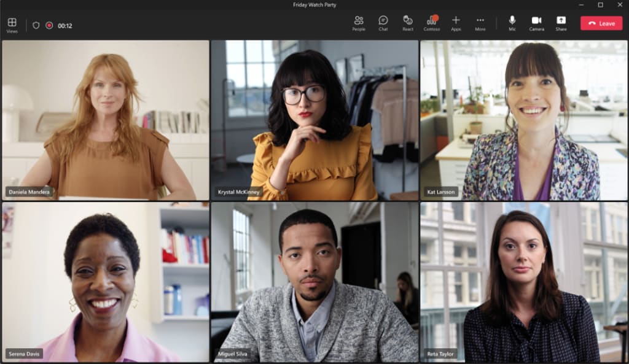Select Daniela Mandera's video tile
This screenshot has height=364, width=629.
(106, 120)
